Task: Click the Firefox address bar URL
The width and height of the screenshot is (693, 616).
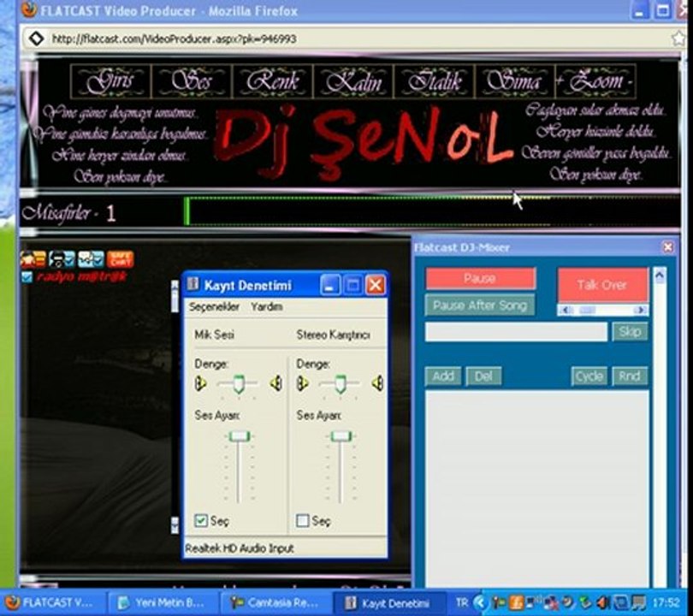Action: pos(175,38)
